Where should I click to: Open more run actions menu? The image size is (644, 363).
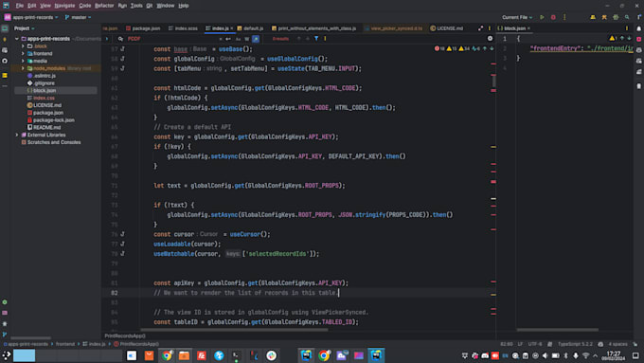pyautogui.click(x=564, y=17)
